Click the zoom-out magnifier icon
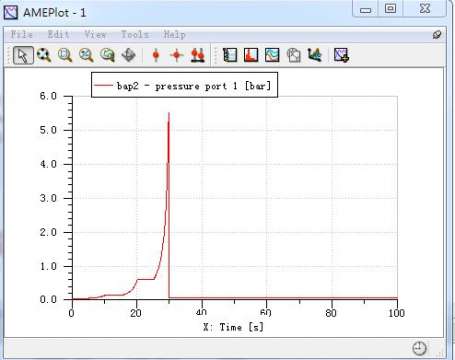Screen dimensions: 455x360 86,55
